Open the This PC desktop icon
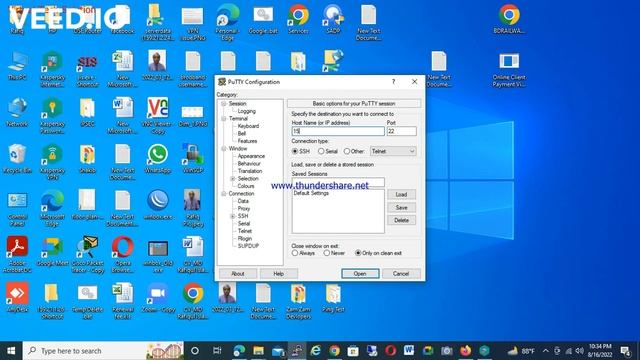The width and height of the screenshot is (640, 360). [x=17, y=65]
